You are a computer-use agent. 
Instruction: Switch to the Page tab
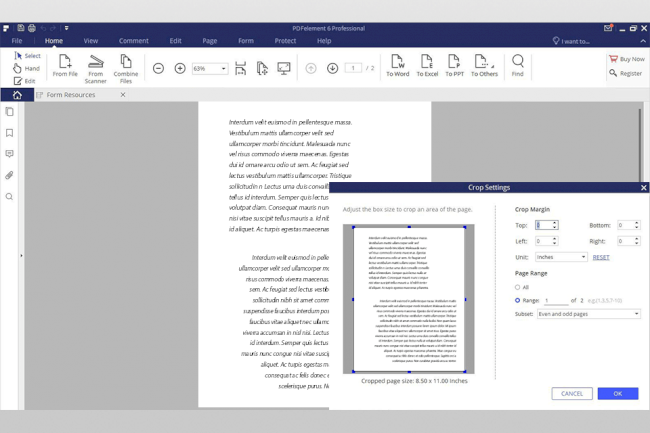point(210,41)
